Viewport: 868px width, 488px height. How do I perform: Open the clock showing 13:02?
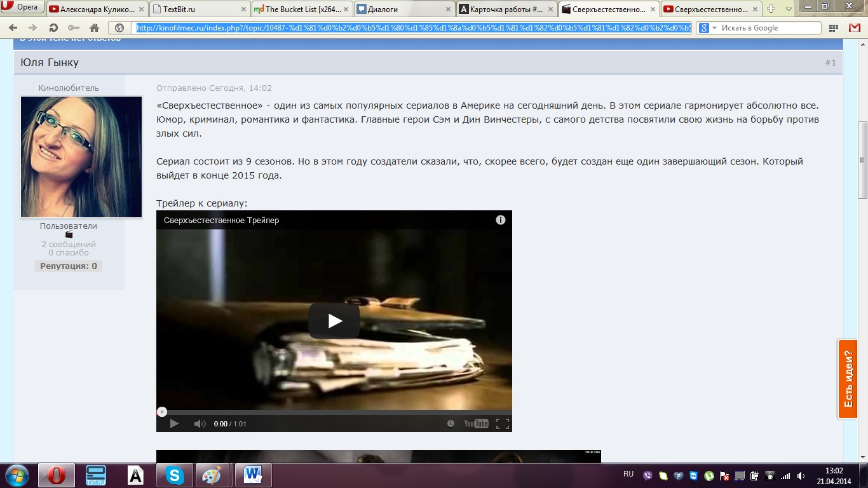(834, 475)
